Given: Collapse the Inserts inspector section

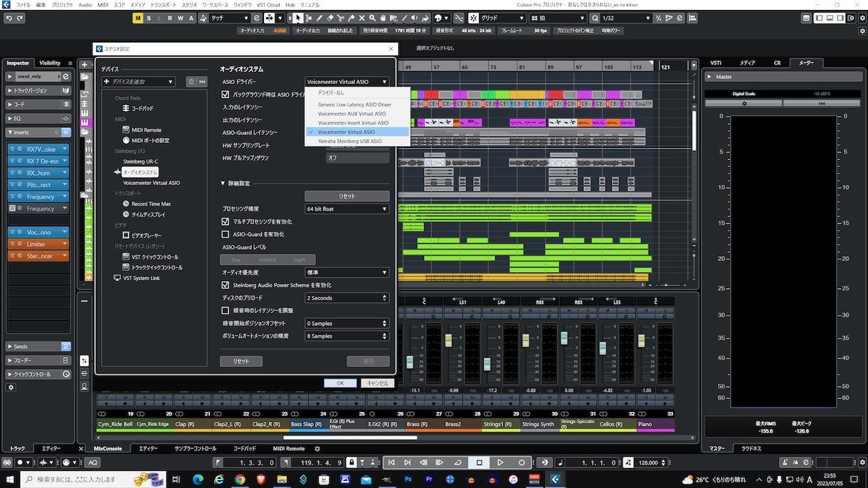Looking at the screenshot, I should [10, 132].
